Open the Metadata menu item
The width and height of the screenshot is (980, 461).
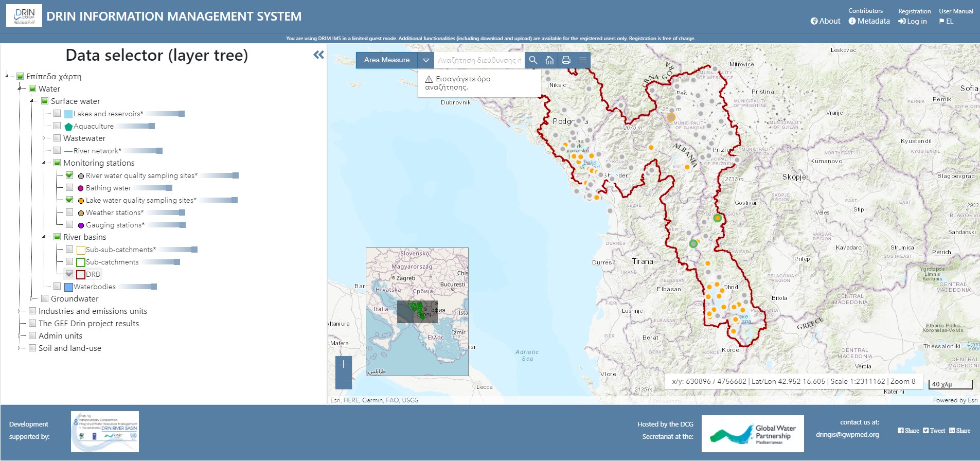point(869,21)
